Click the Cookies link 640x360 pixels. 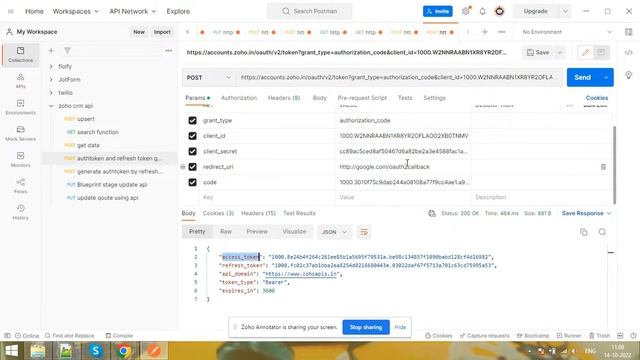[597, 98]
